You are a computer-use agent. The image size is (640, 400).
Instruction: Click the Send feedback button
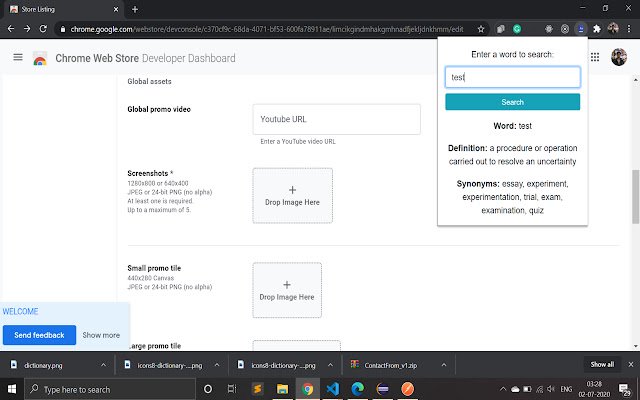pos(39,335)
